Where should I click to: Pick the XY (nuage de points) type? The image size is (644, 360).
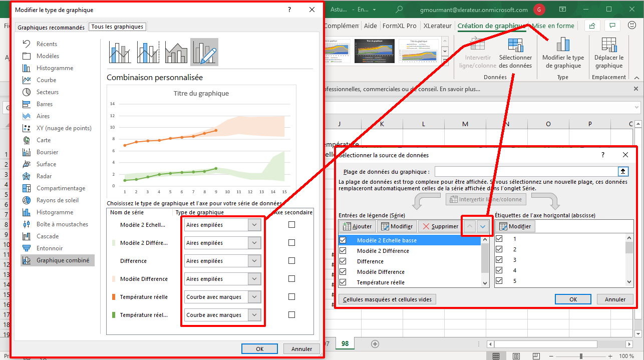pyautogui.click(x=64, y=128)
